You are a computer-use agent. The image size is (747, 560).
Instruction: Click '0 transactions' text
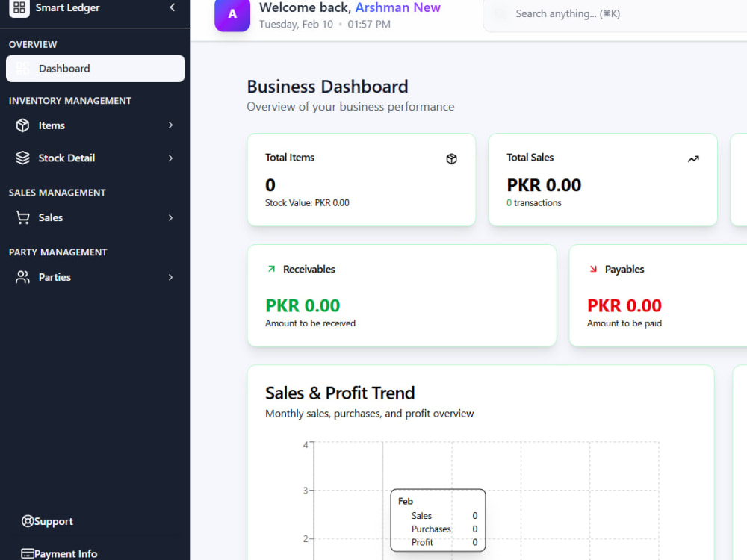(x=534, y=203)
